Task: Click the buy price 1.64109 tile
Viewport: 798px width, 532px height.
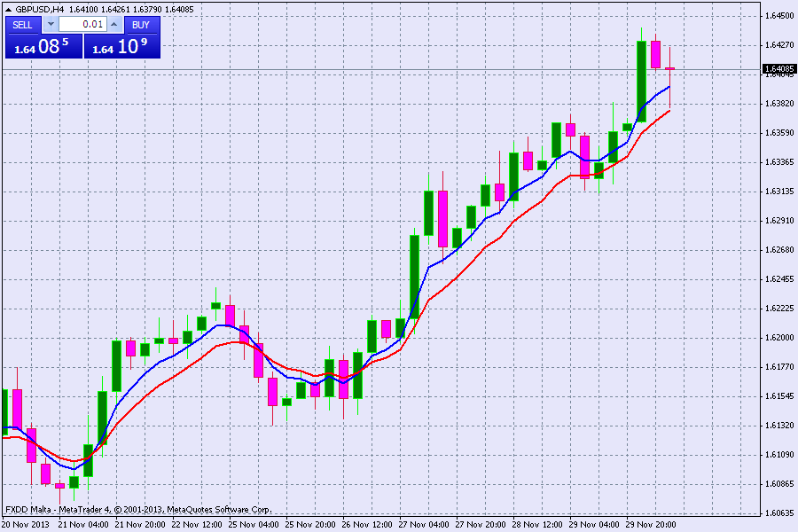Action: (x=121, y=47)
